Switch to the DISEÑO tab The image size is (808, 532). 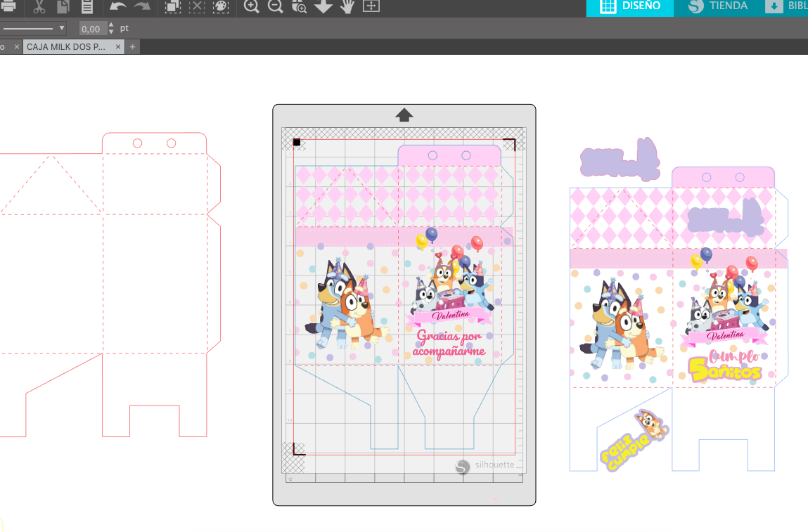click(629, 7)
